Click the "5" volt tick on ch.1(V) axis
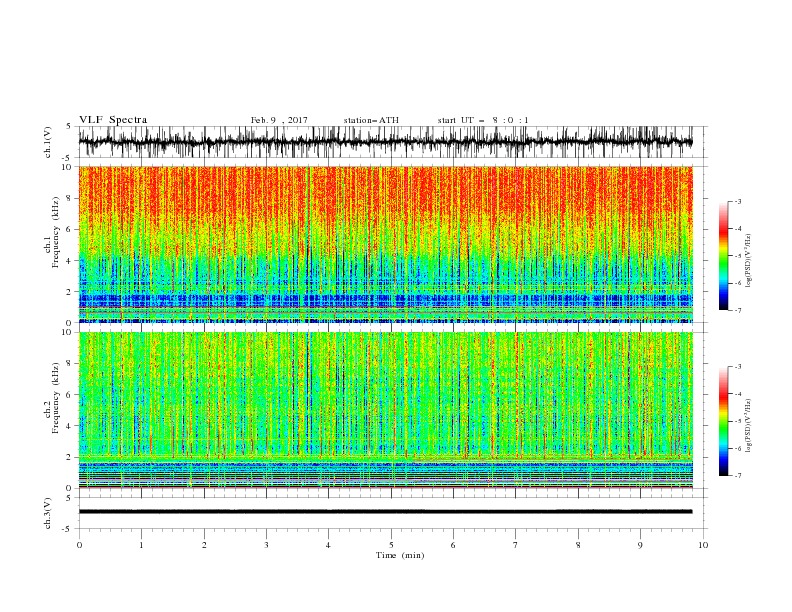The height and width of the screenshot is (612, 792). pyautogui.click(x=70, y=127)
